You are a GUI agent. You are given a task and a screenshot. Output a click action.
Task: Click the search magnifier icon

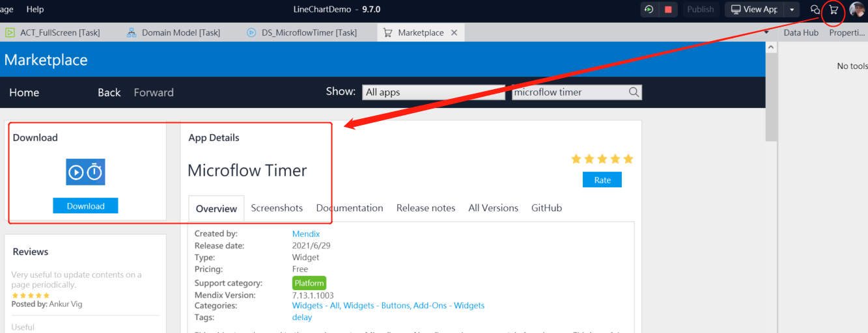(634, 92)
